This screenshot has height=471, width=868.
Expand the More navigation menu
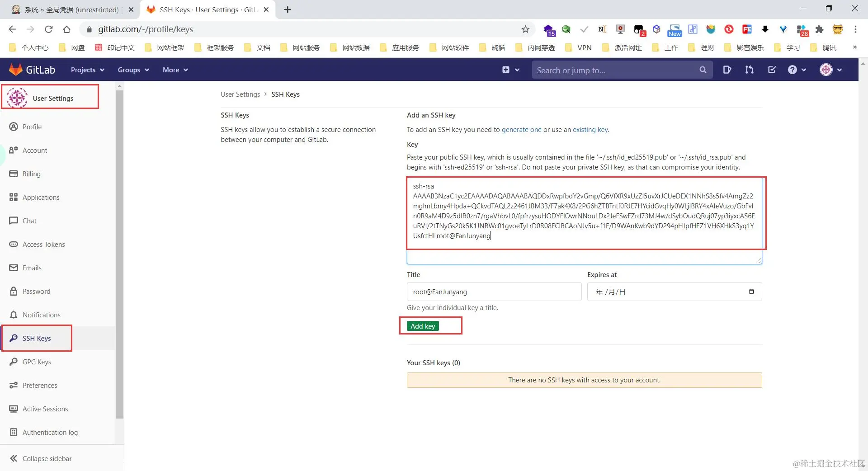pos(175,70)
